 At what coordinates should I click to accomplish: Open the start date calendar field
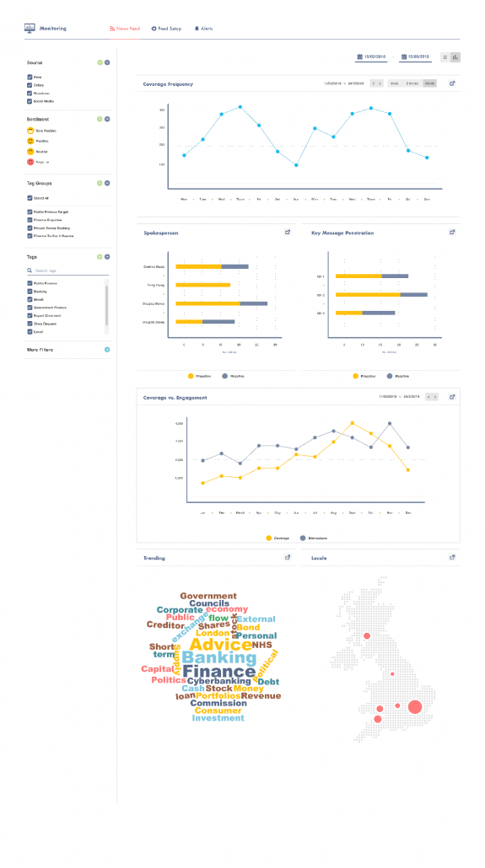371,57
